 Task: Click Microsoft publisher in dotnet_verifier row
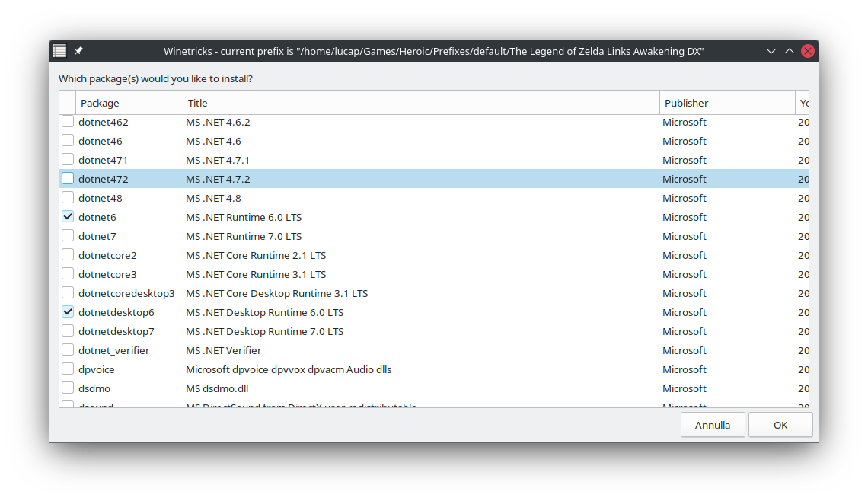685,350
